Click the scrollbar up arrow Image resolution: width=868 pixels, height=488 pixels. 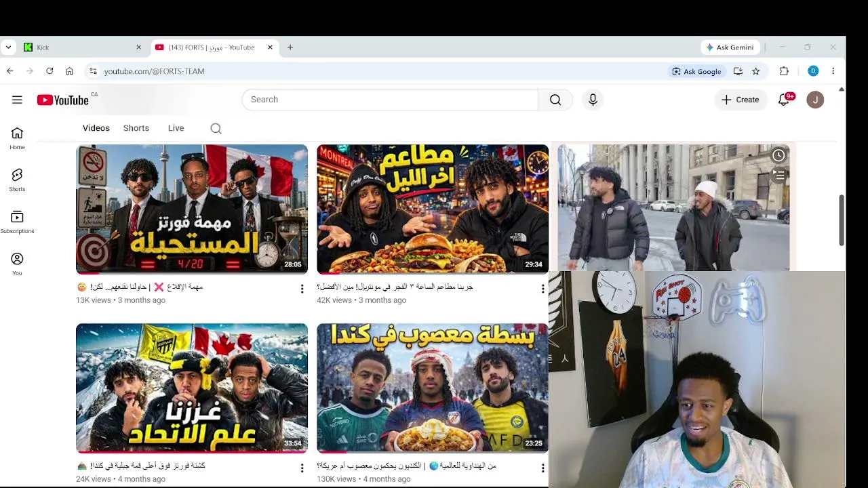pyautogui.click(x=842, y=89)
